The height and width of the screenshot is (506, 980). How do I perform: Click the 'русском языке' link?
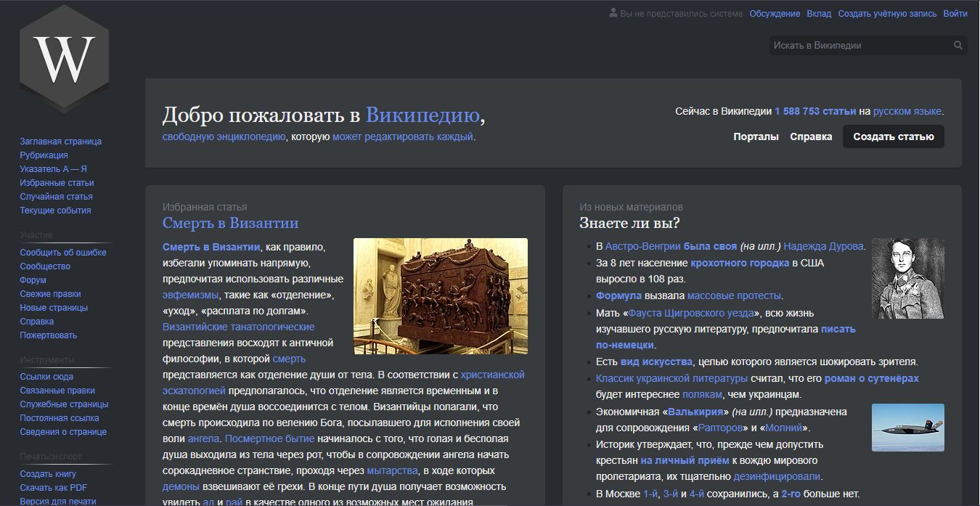point(907,111)
